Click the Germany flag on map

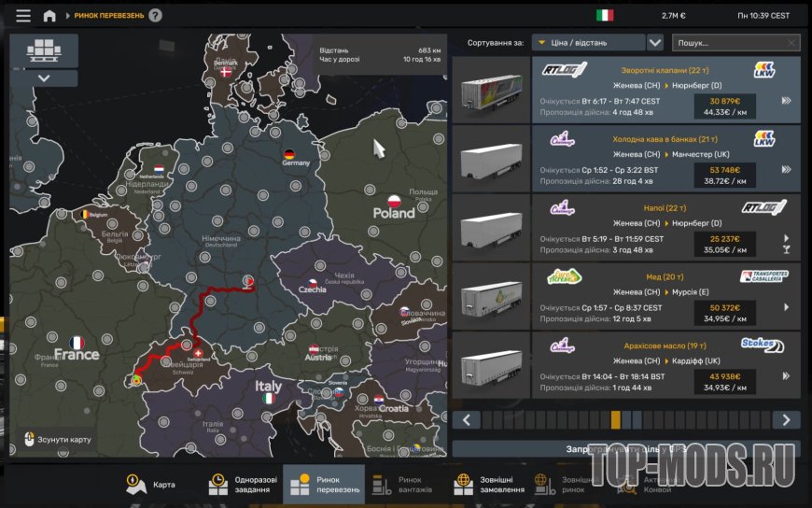pyautogui.click(x=289, y=154)
